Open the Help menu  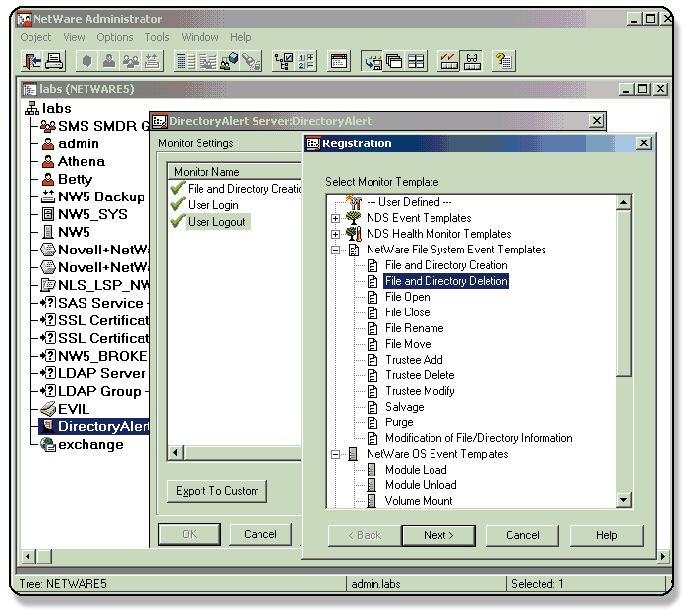(241, 37)
